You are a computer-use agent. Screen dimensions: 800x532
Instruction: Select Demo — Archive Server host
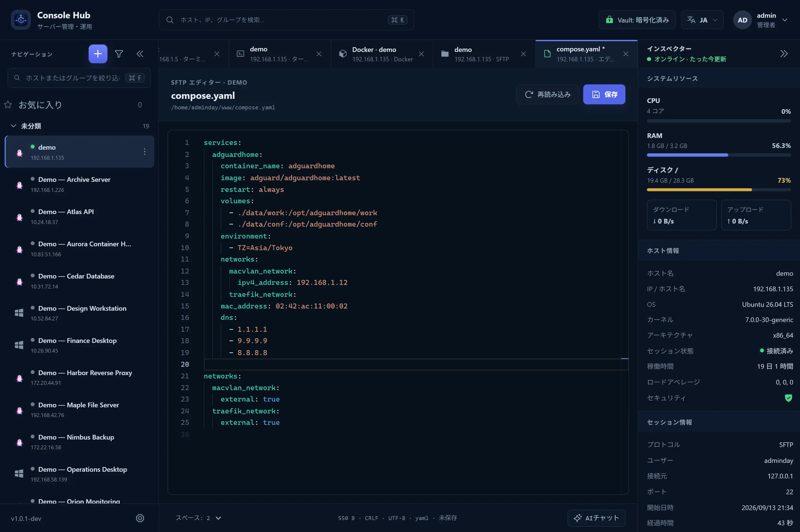[79, 184]
